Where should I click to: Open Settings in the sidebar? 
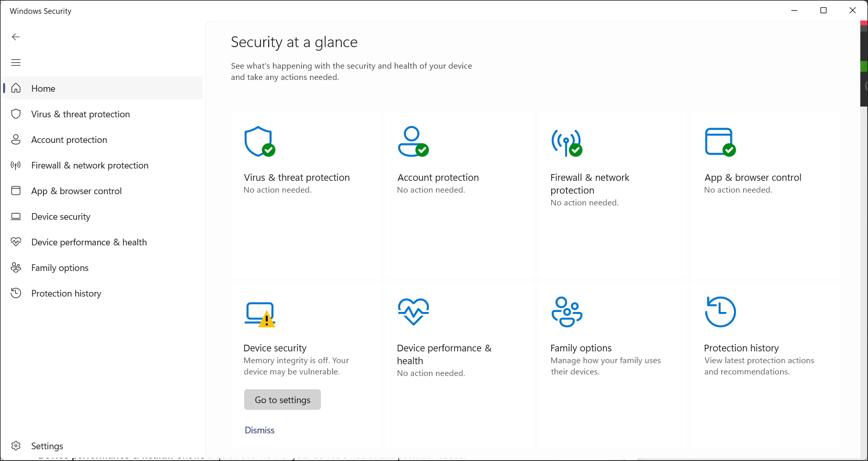[47, 446]
